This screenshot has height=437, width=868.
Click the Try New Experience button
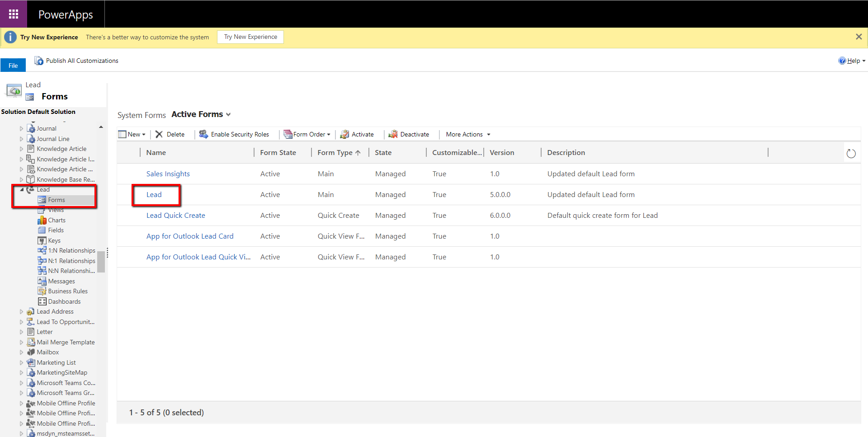pyautogui.click(x=250, y=37)
